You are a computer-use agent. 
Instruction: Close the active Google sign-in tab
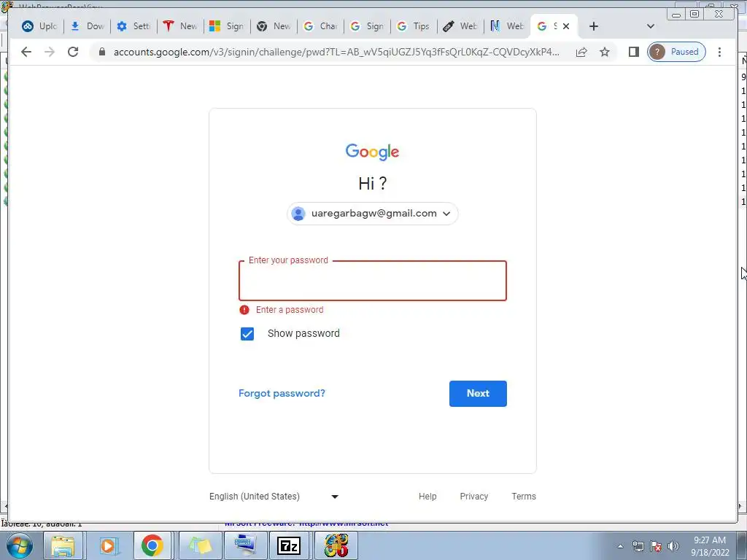[566, 27]
